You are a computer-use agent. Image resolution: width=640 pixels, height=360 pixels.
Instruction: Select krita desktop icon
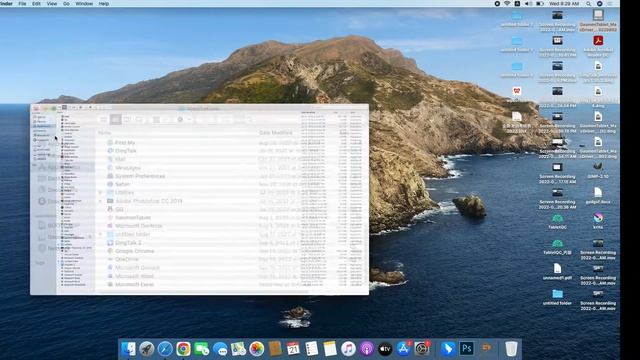coord(598,221)
